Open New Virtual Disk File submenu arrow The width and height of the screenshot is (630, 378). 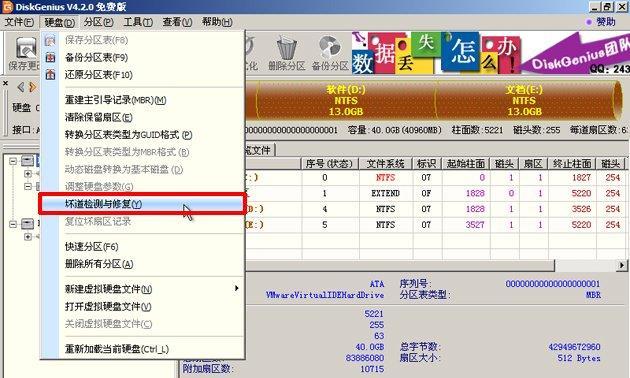click(237, 288)
